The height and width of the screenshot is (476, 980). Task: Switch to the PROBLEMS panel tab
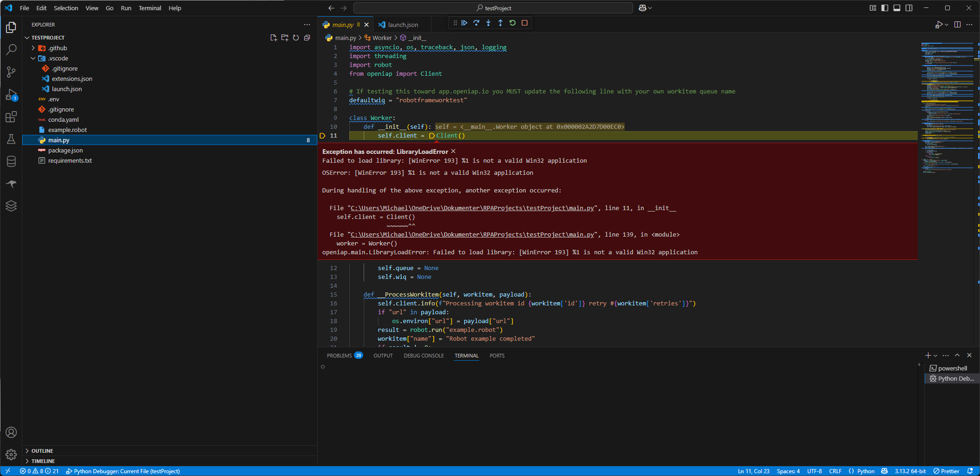(344, 356)
